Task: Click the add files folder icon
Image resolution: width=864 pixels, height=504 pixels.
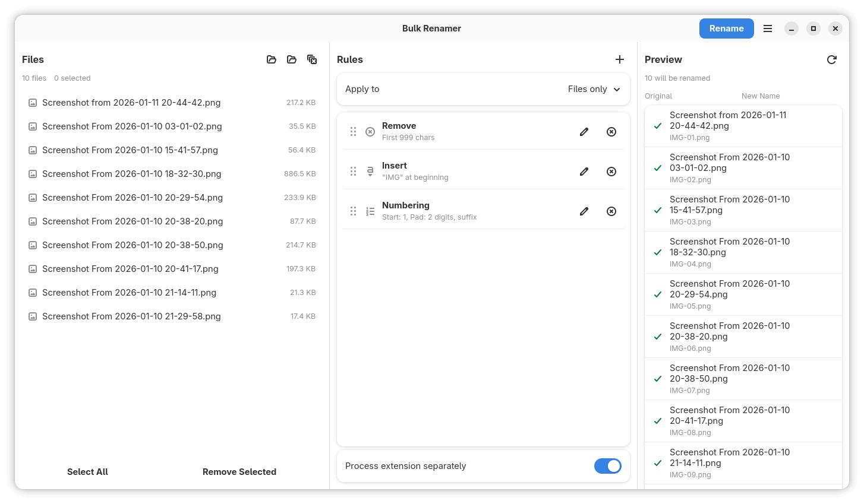Action: 272,59
